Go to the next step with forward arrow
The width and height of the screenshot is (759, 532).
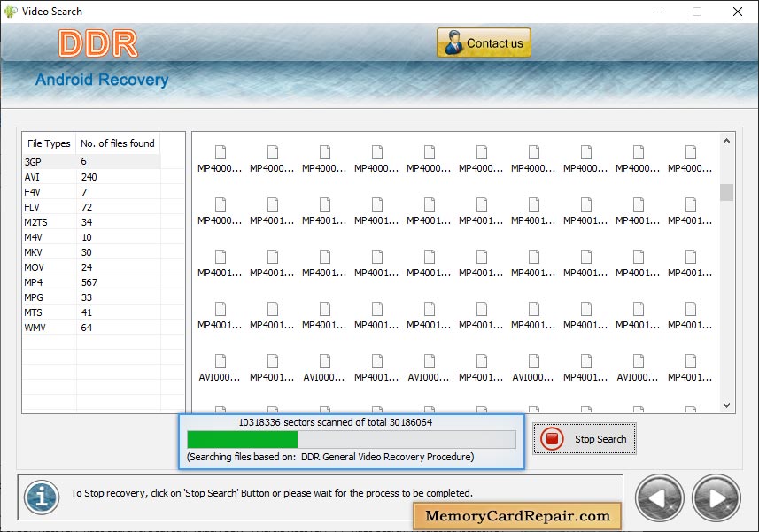click(716, 498)
